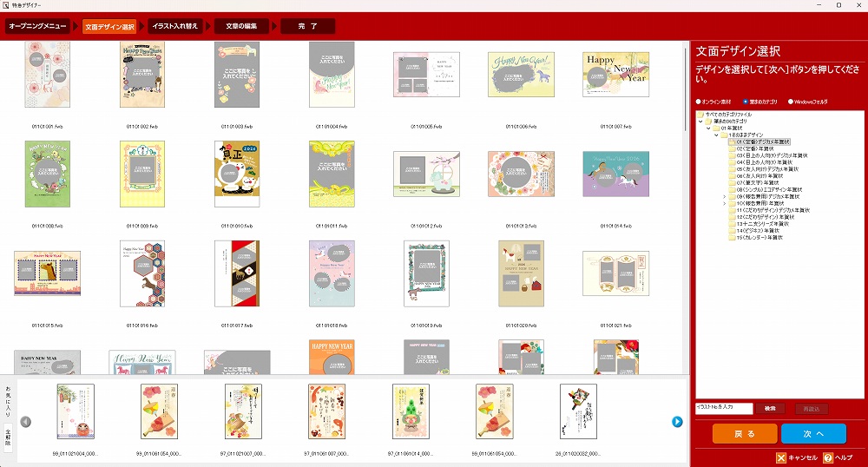Click the キャンセル X icon
Viewport: 868px width, 467px height.
(781, 457)
